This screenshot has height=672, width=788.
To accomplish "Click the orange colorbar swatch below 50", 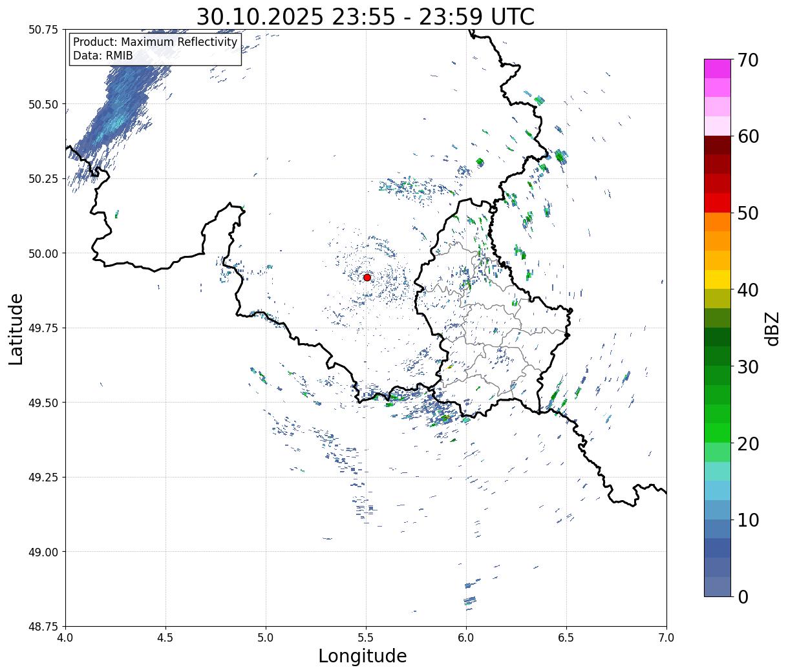I will pos(718,222).
